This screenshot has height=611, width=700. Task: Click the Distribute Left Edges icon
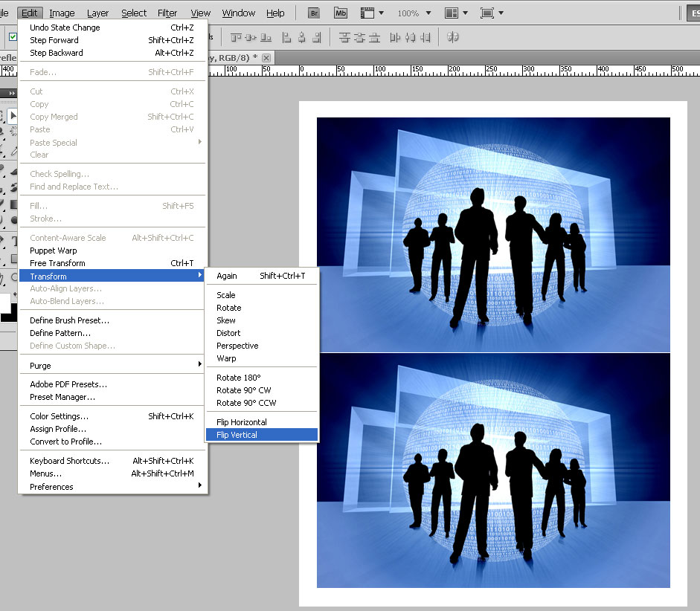(x=396, y=37)
